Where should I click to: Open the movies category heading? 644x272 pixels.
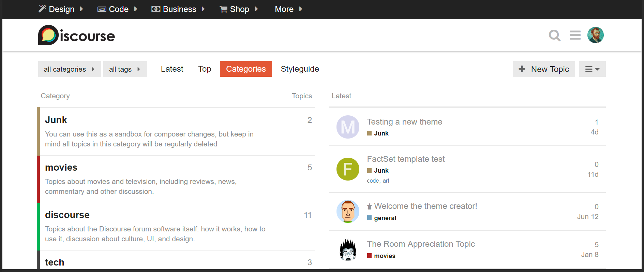[61, 168]
